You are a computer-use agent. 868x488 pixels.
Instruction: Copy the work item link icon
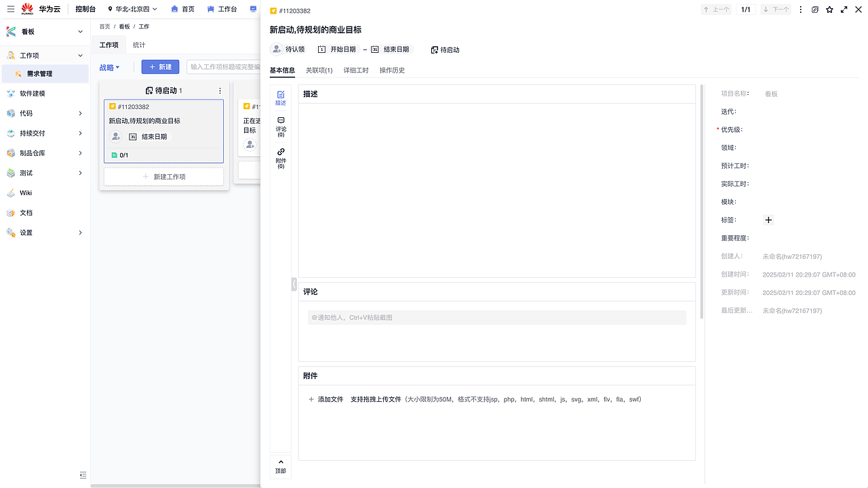click(814, 9)
